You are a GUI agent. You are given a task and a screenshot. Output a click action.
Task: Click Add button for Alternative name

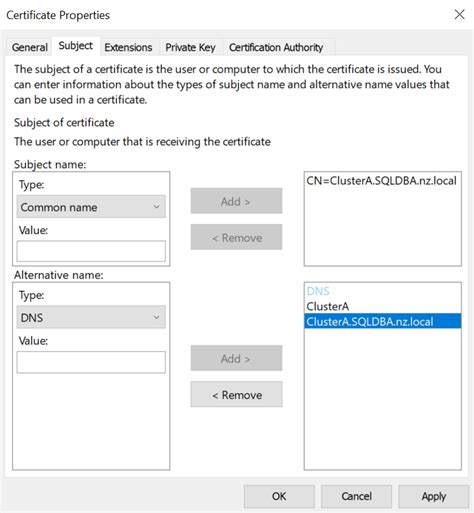(236, 358)
